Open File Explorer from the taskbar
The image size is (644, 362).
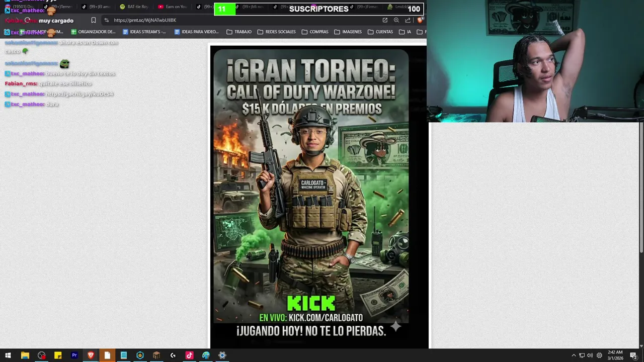pos(25,355)
